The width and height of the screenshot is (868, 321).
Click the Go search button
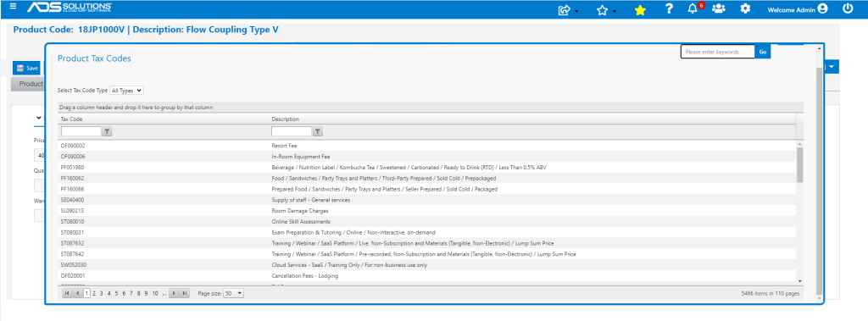[x=763, y=52]
